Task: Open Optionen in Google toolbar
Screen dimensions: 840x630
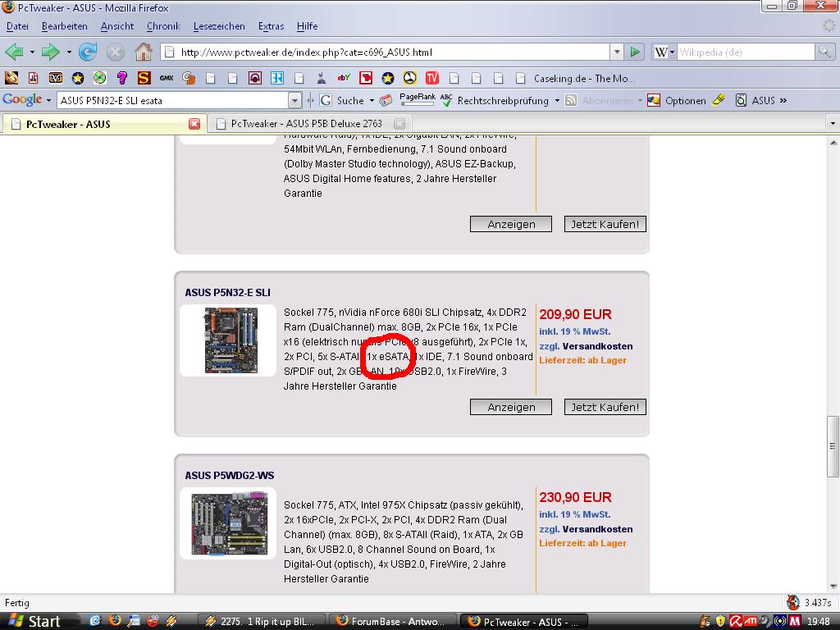Action: coord(677,100)
